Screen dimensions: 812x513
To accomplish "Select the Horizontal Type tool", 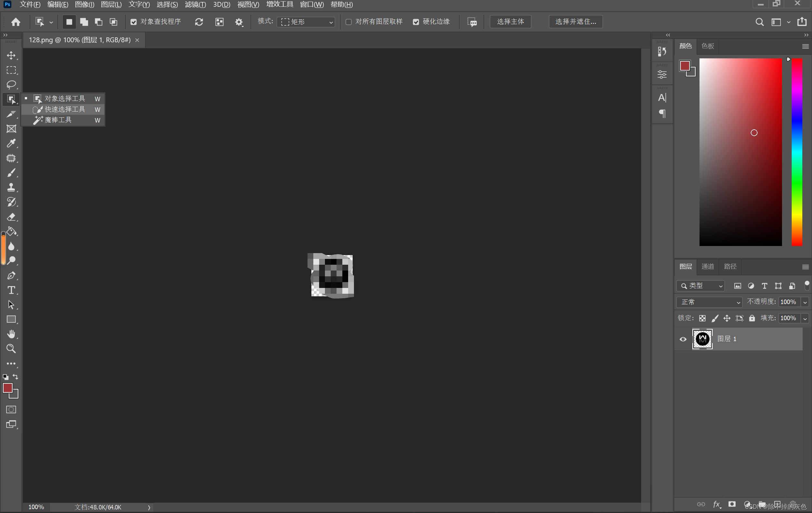I will 11,290.
